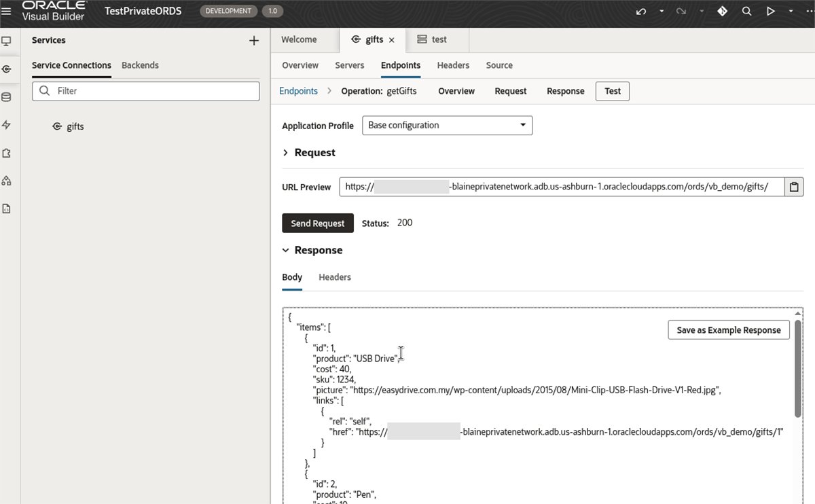The height and width of the screenshot is (504, 815).
Task: Go to Headers tab of service
Action: 453,65
